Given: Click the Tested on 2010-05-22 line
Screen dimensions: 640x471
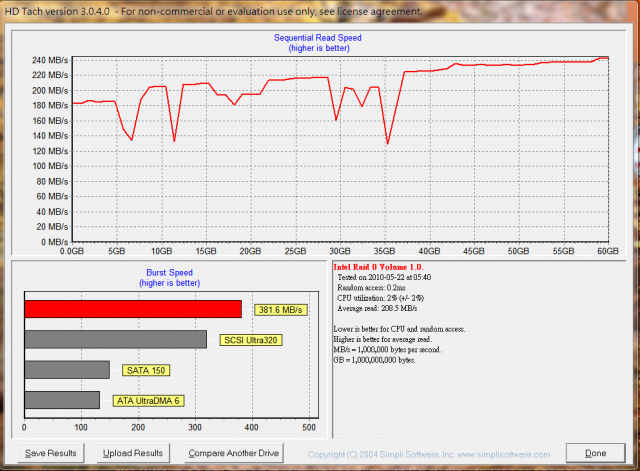Looking at the screenshot, I should (384, 278).
